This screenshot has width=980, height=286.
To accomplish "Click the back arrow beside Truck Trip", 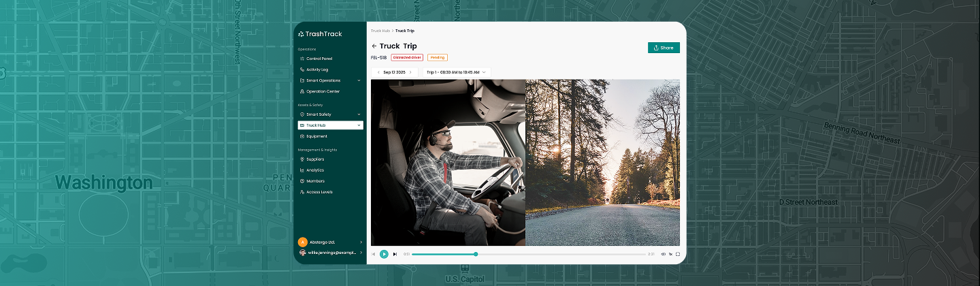I will [x=374, y=46].
